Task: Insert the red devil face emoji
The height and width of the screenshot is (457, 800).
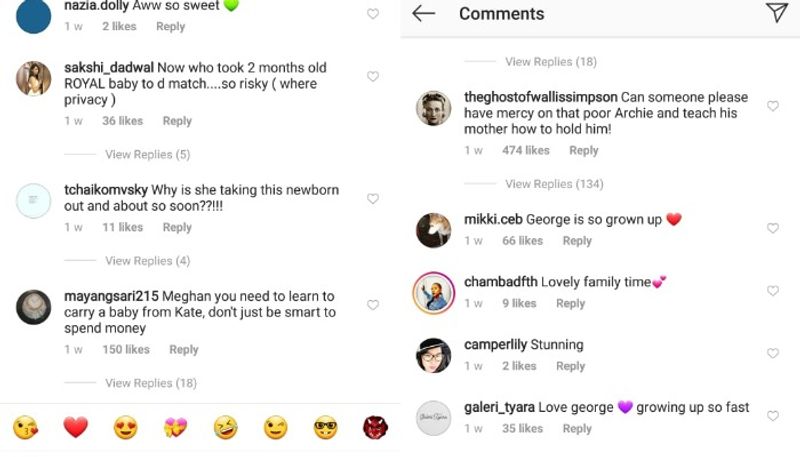Action: point(375,428)
